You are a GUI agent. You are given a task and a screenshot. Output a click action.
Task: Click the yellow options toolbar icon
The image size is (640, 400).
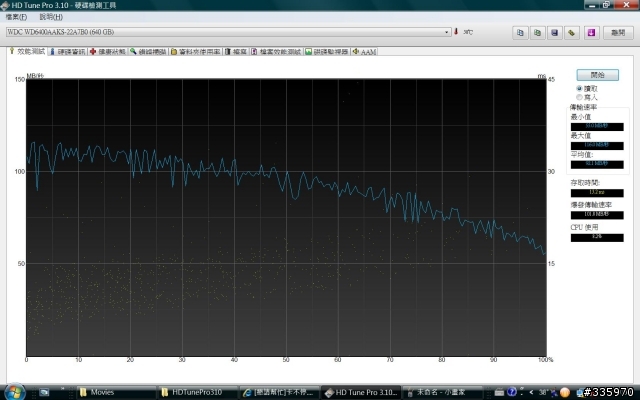click(x=571, y=33)
